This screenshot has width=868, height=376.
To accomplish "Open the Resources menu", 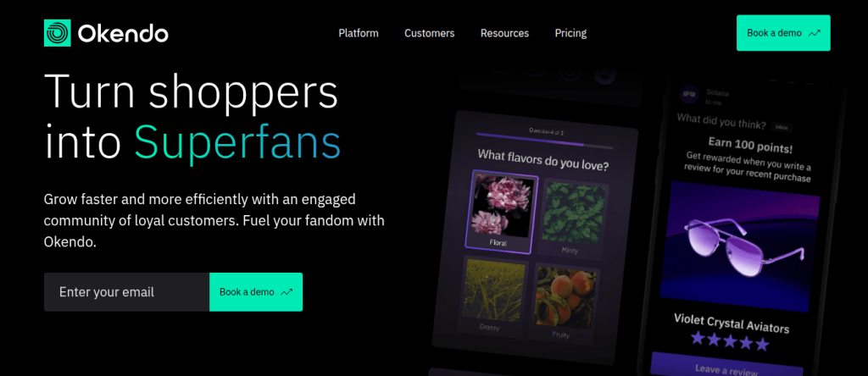I will [x=505, y=33].
